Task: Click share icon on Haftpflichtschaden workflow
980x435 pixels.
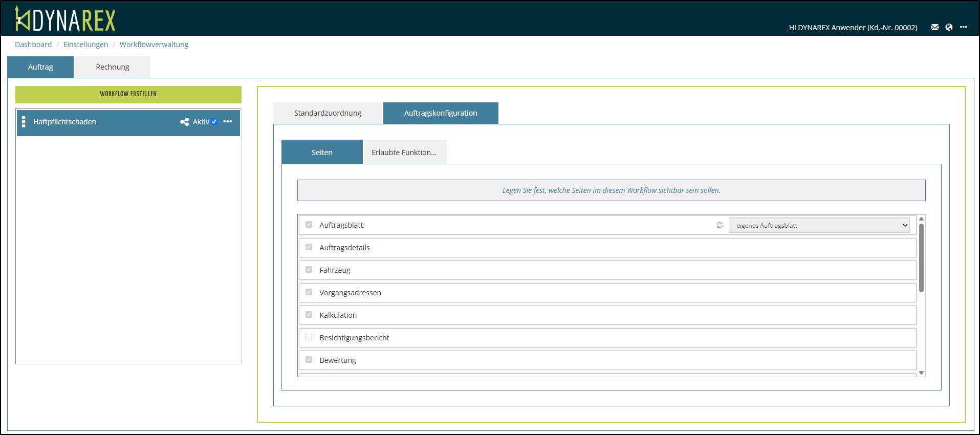Action: 184,122
